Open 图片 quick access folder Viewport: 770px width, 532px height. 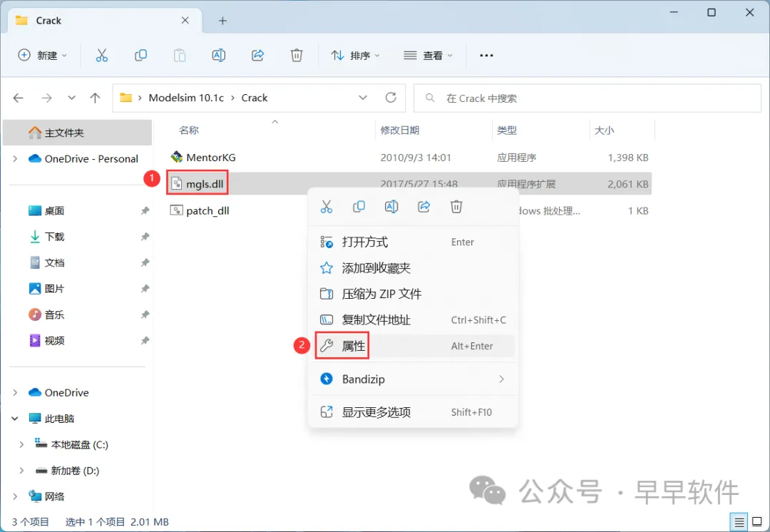click(x=46, y=289)
